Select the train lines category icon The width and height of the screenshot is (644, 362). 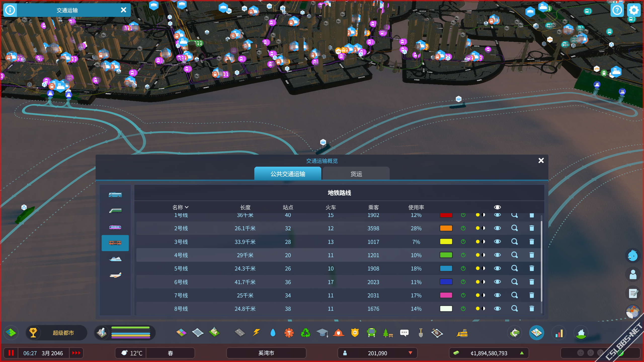(115, 211)
